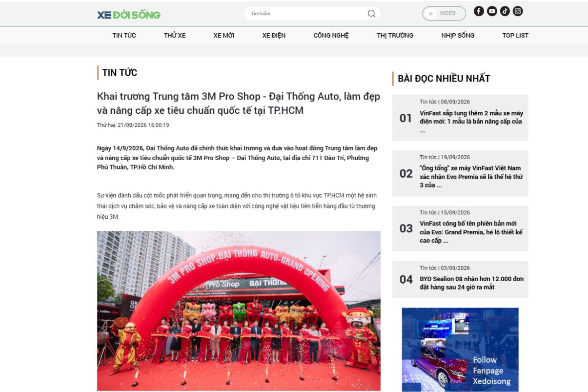Image resolution: width=588 pixels, height=392 pixels.
Task: Open the CÔNG NGHỆ menu
Action: [331, 35]
